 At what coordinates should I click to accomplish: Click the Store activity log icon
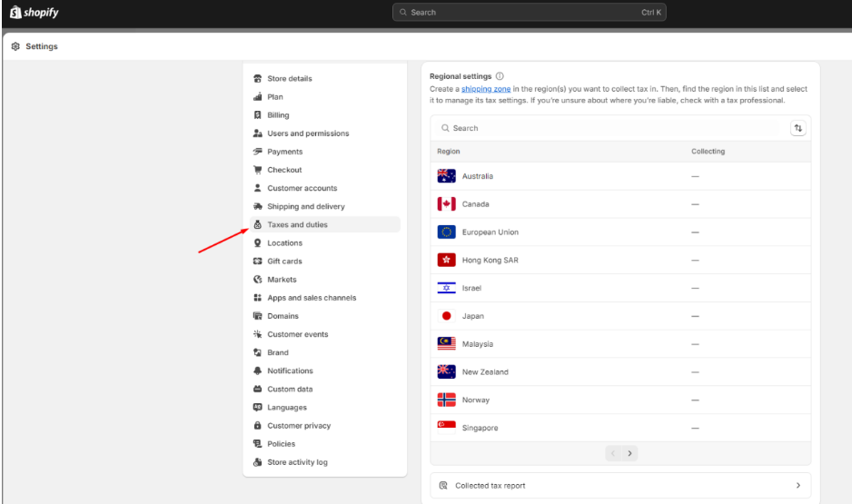tap(258, 462)
